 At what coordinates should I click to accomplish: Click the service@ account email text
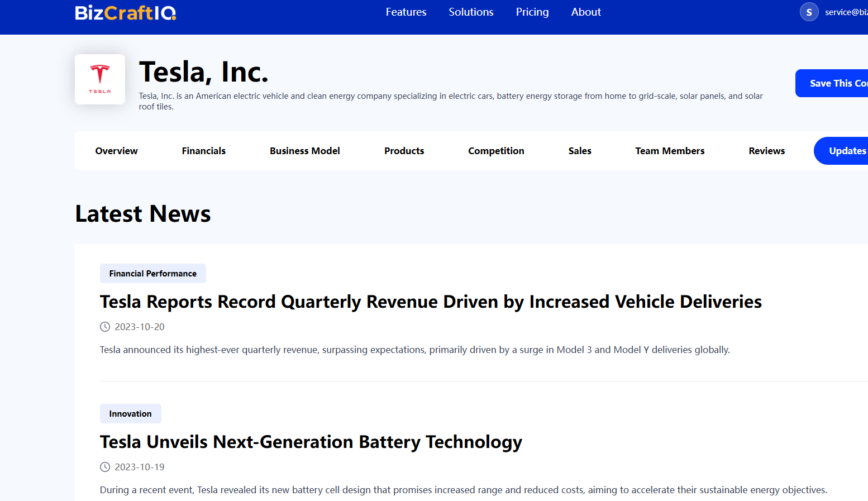(846, 12)
